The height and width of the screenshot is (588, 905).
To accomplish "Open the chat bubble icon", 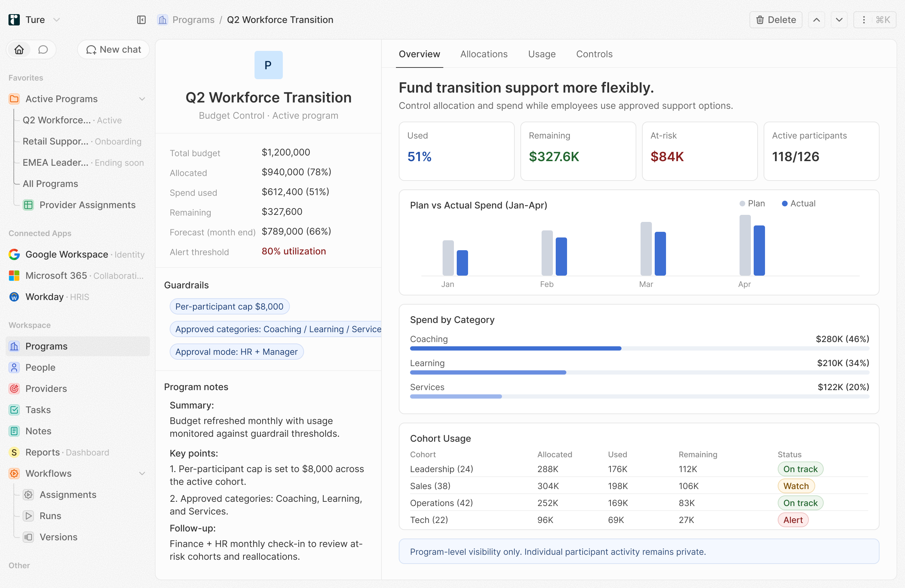I will pos(43,49).
